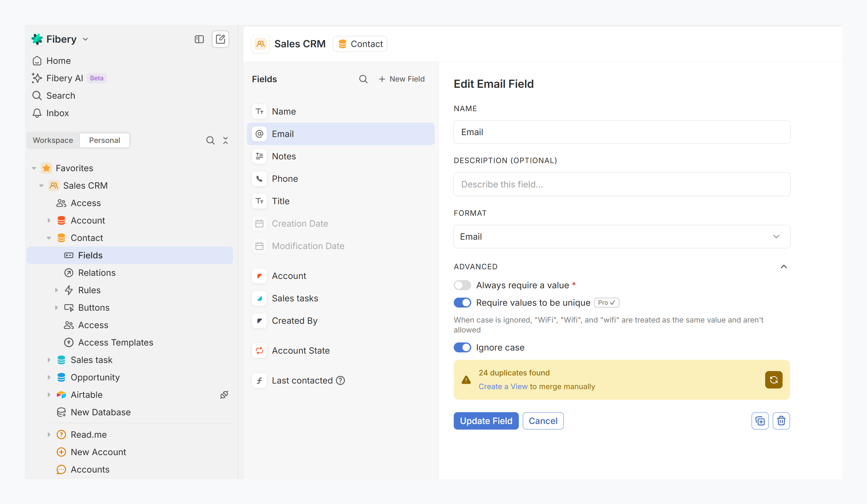Click the Notes rich text icon
The image size is (867, 504).
click(x=259, y=156)
